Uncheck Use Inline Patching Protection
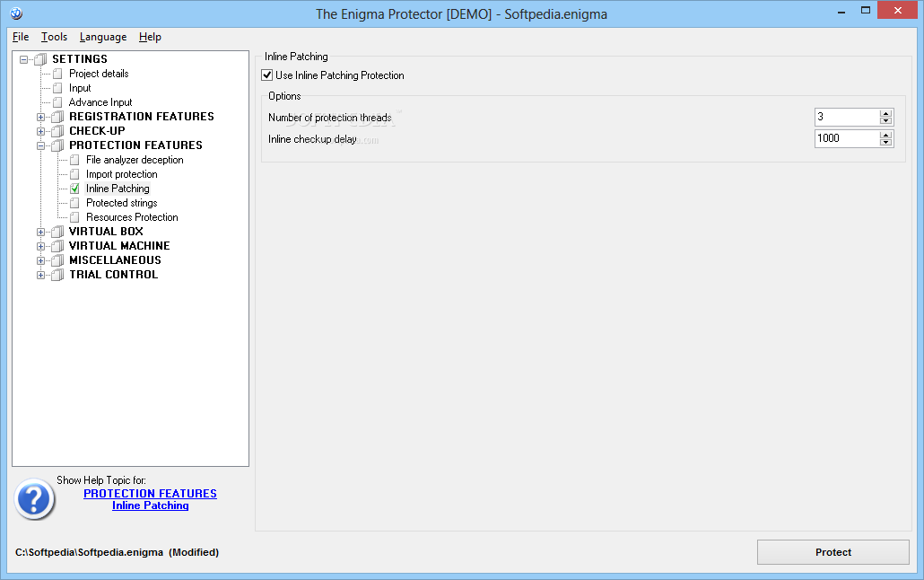The image size is (924, 580). point(267,75)
